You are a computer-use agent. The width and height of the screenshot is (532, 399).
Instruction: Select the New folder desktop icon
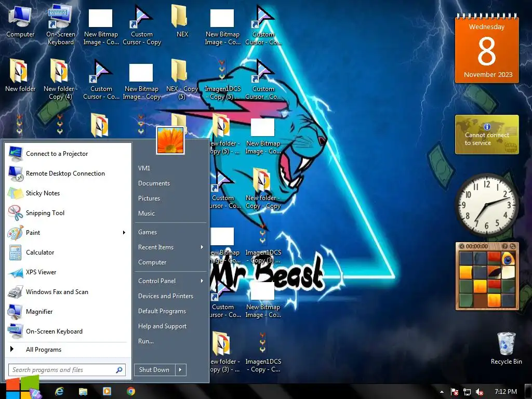pyautogui.click(x=20, y=75)
